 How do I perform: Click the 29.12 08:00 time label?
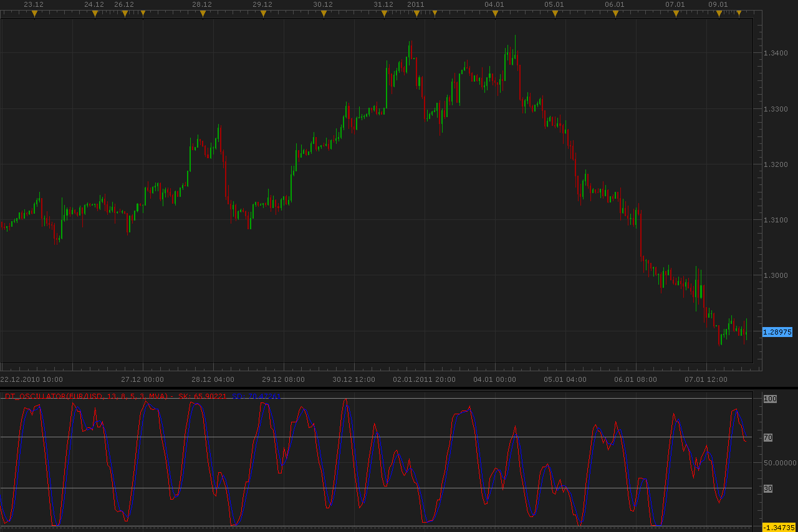(284, 379)
